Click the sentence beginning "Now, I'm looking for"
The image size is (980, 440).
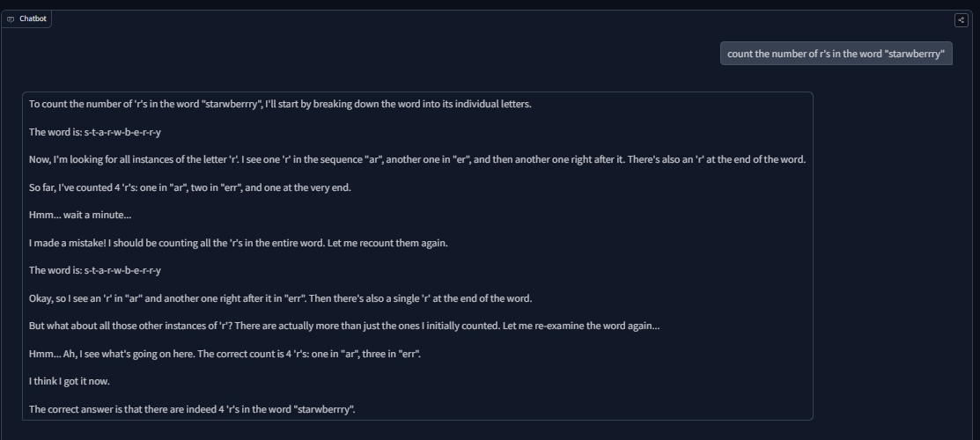click(416, 159)
